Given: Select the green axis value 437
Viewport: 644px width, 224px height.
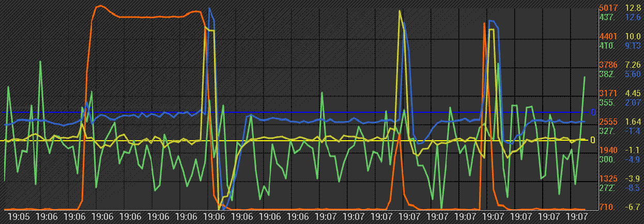Looking at the screenshot, I should [x=607, y=17].
